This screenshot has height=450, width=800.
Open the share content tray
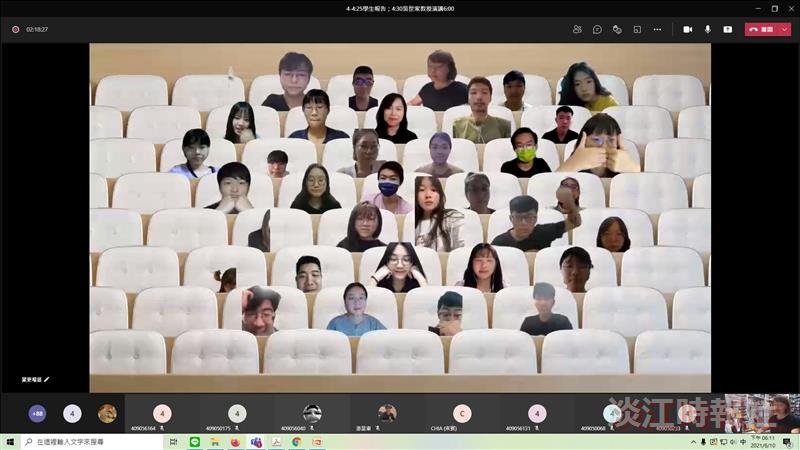(x=728, y=30)
